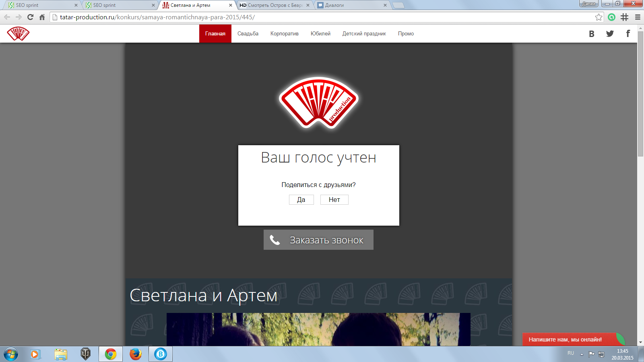This screenshot has width=644, height=362.
Task: Click the Tatar production logo in header
Action: coord(18,33)
